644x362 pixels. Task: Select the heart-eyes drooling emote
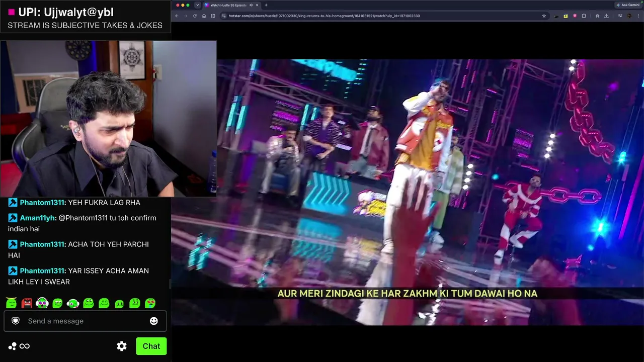point(150,303)
